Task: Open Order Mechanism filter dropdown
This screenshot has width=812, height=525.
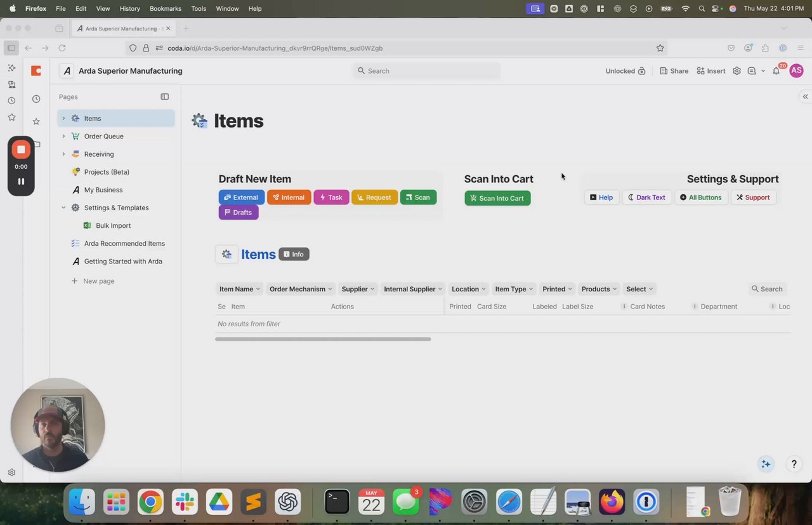Action: click(x=301, y=289)
